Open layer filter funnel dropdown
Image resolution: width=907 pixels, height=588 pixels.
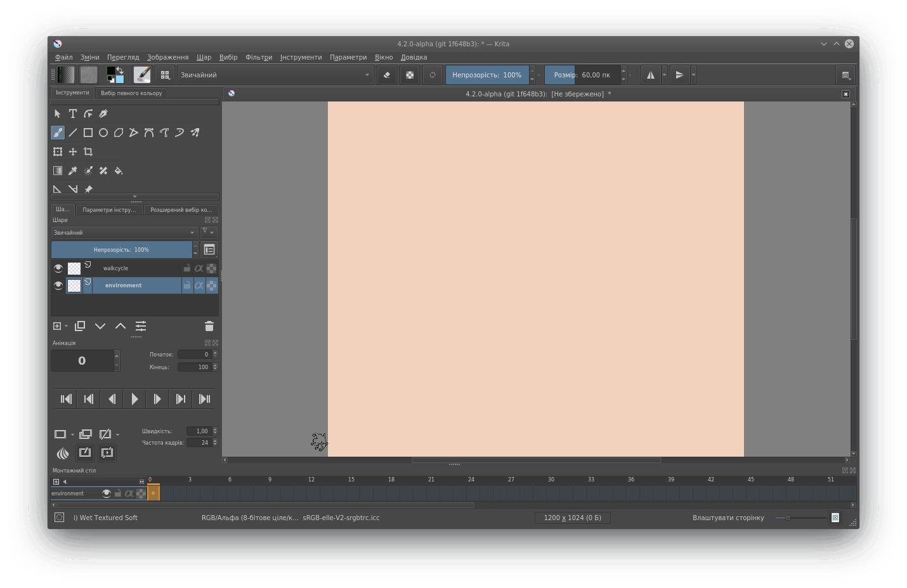209,233
